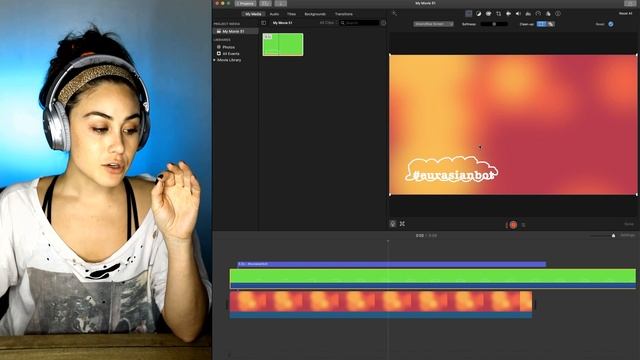The height and width of the screenshot is (360, 640).
Task: Click the search field in the browser
Action: 360,23
